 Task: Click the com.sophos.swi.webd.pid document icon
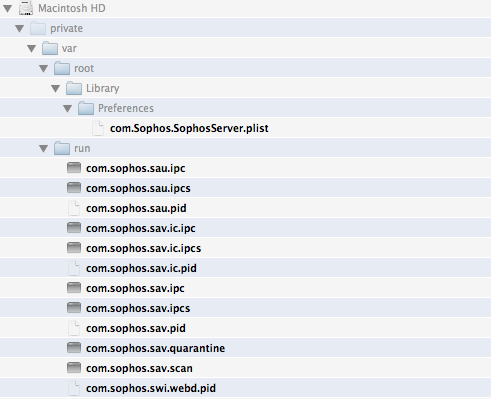(74, 388)
